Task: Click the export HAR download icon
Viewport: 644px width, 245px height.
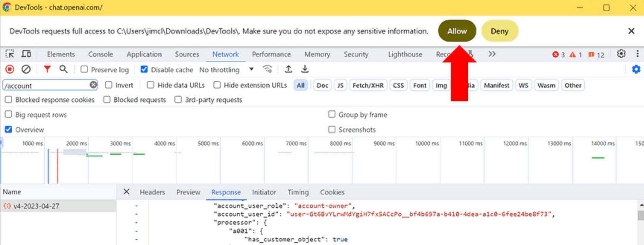Action: 305,69
